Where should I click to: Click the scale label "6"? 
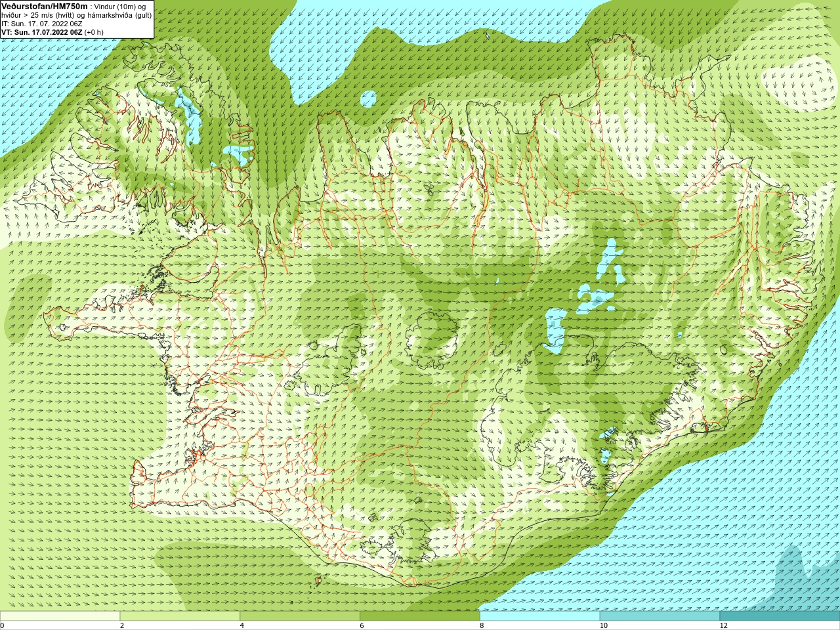362,625
